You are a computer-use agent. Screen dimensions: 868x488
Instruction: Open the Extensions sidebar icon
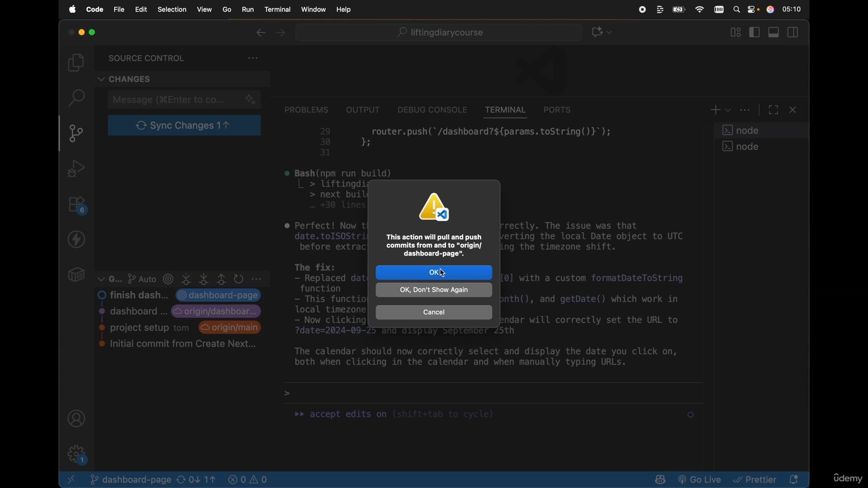click(x=76, y=206)
